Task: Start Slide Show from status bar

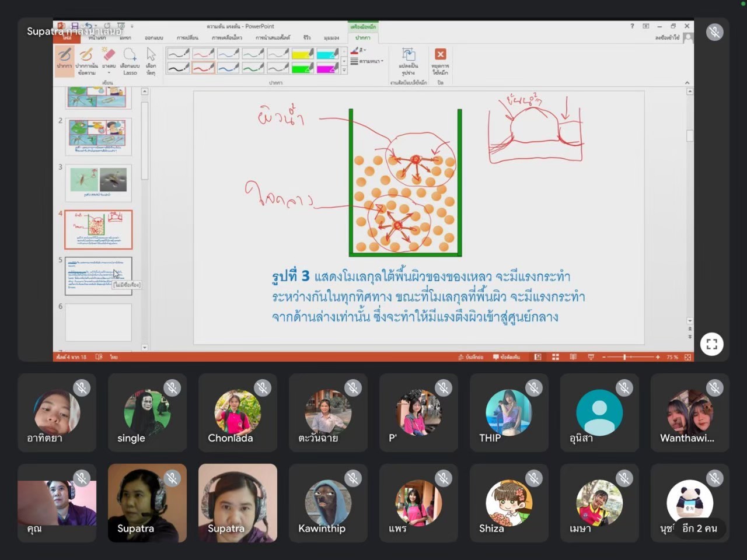Action: click(591, 357)
